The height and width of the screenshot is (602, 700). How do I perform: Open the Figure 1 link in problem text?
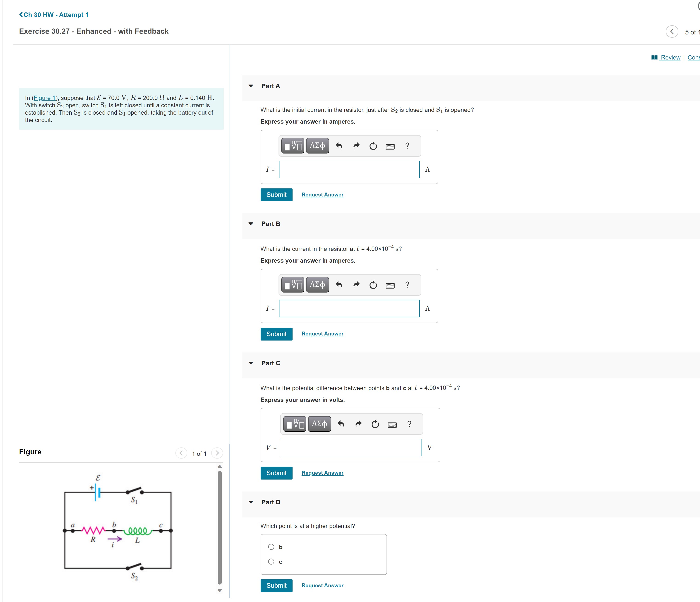coord(45,98)
